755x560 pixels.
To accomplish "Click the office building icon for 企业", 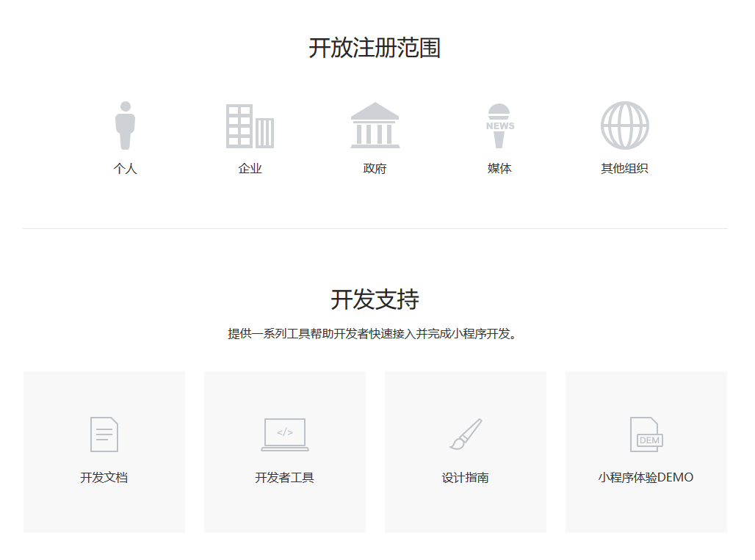I will click(250, 126).
